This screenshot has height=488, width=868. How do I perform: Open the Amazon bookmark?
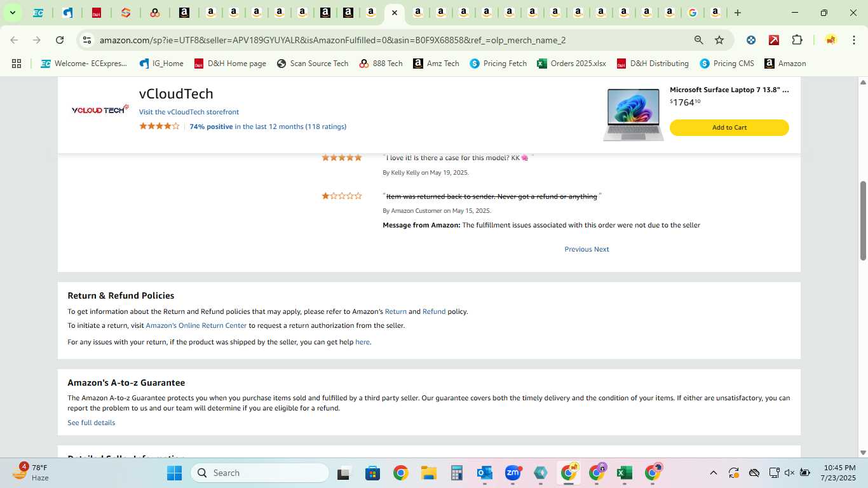(785, 64)
